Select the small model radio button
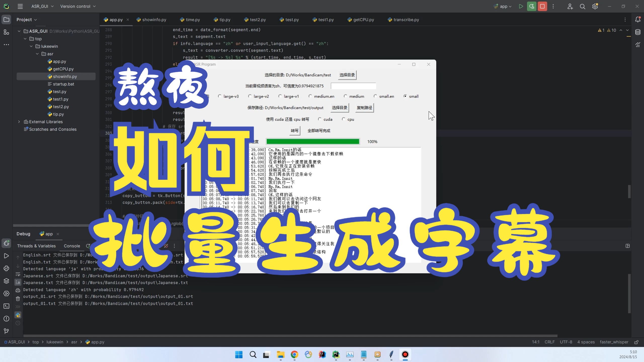Image resolution: width=644 pixels, height=362 pixels. 405,96
